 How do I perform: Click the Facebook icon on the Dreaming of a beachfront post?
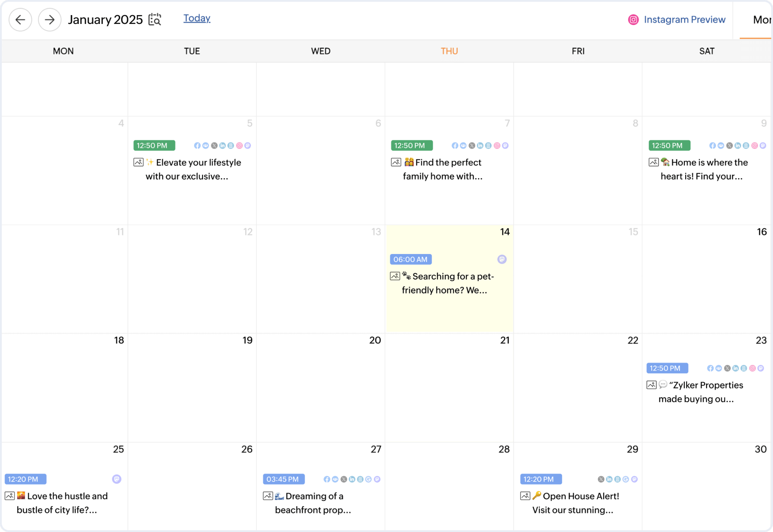(x=327, y=479)
